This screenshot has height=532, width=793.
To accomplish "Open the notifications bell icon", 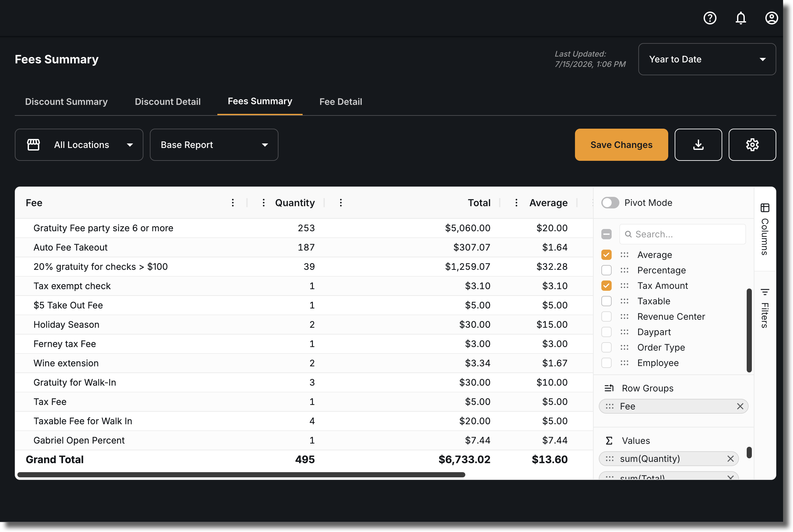I will [x=741, y=18].
